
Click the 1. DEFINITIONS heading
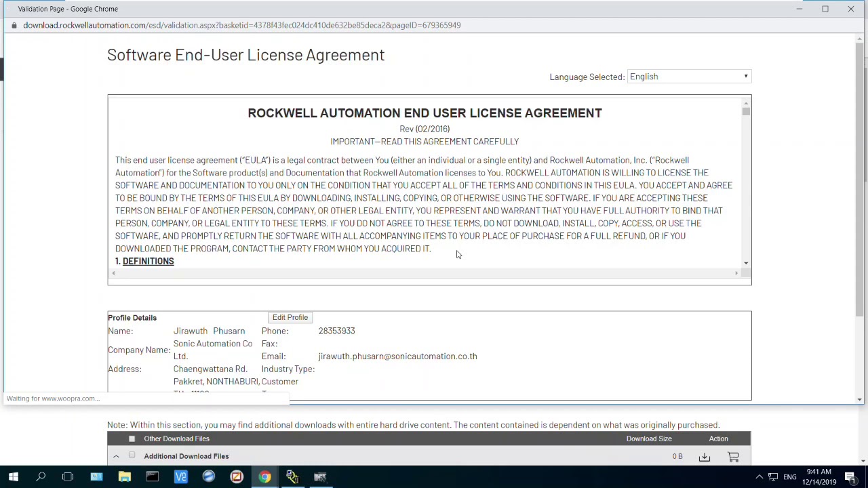[x=144, y=261]
